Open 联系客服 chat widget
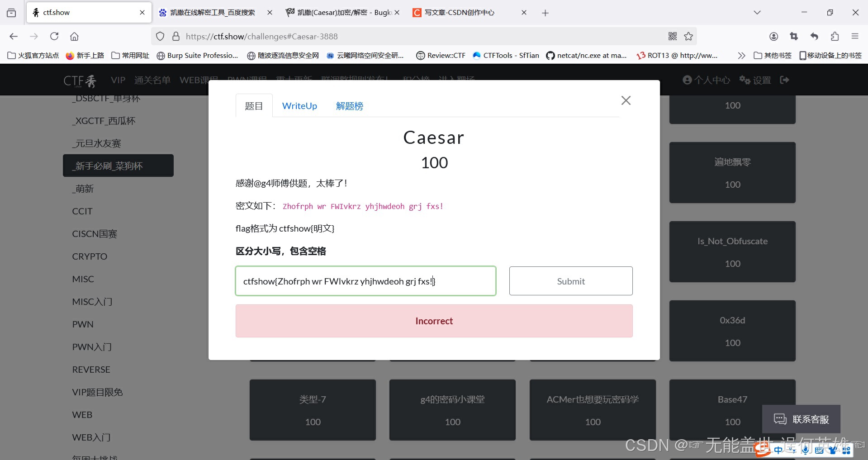Image resolution: width=868 pixels, height=460 pixels. [801, 419]
